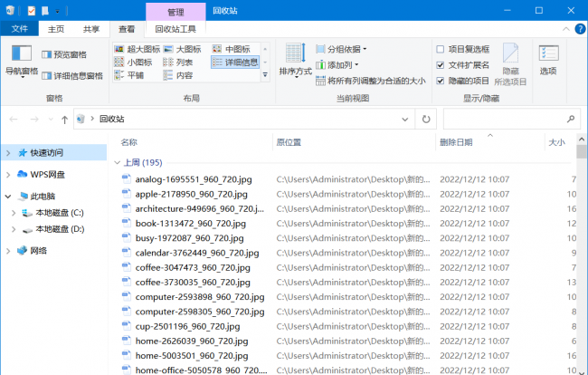588x375 pixels.
Task: Select Details (详细信息) layout
Action: 235,62
